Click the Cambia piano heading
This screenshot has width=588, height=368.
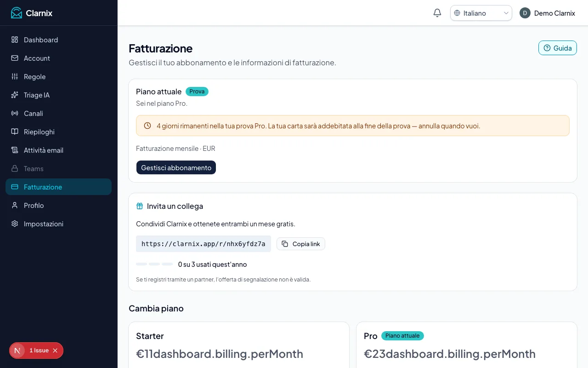pos(156,308)
